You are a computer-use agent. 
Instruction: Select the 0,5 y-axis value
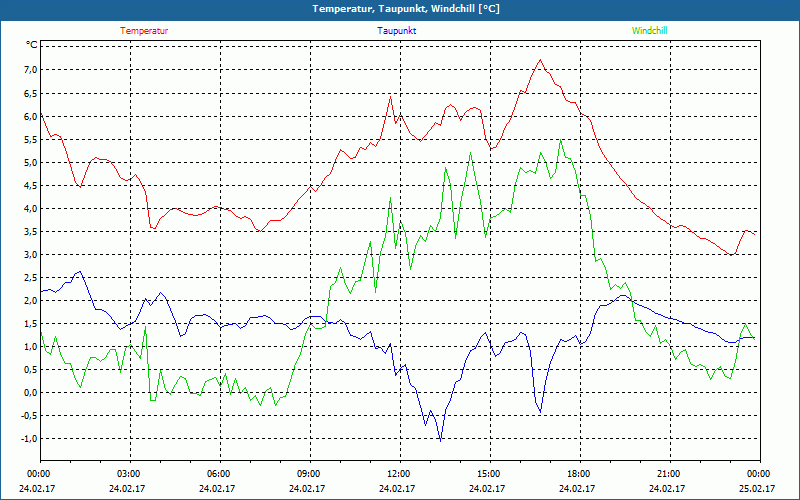(x=32, y=369)
